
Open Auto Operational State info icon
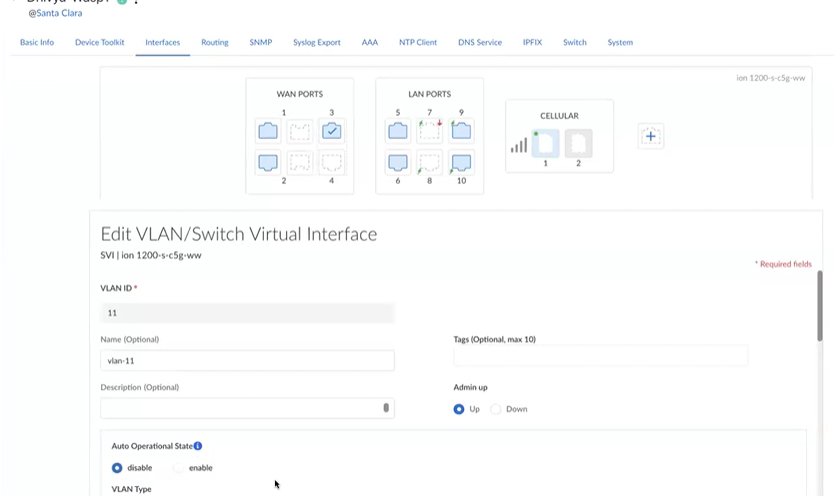point(198,446)
